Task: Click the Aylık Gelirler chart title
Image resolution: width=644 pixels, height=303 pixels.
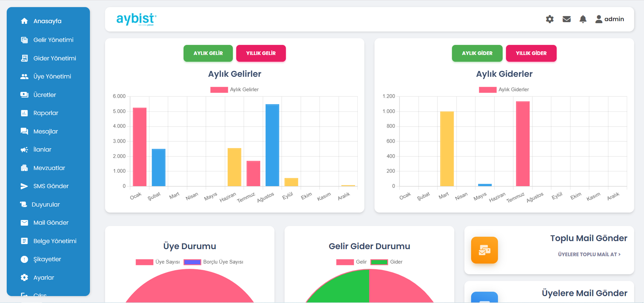Action: [x=235, y=74]
